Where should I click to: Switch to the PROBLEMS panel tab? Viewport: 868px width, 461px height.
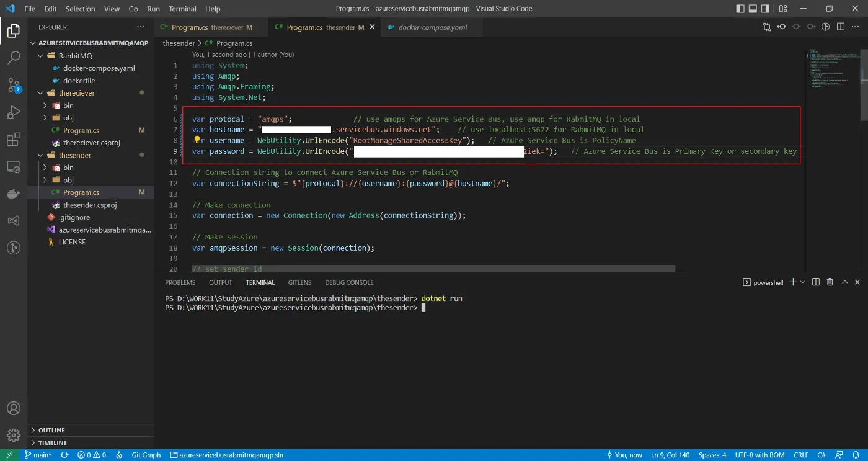(x=180, y=282)
